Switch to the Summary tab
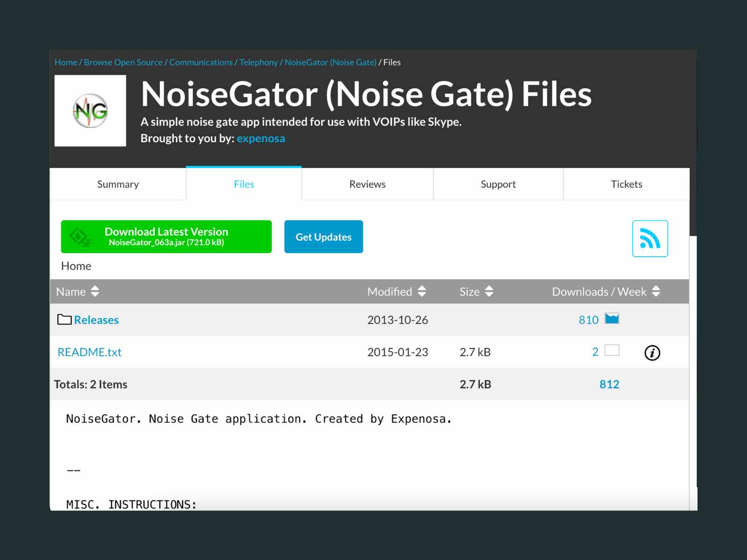This screenshot has height=560, width=747. (x=118, y=184)
